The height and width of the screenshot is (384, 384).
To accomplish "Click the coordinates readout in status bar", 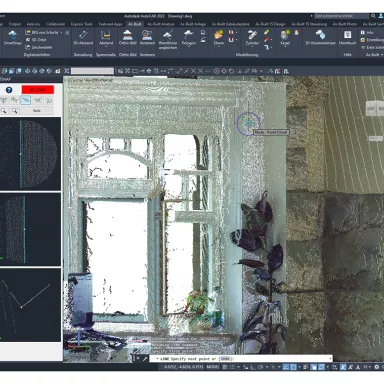I will point(183,367).
